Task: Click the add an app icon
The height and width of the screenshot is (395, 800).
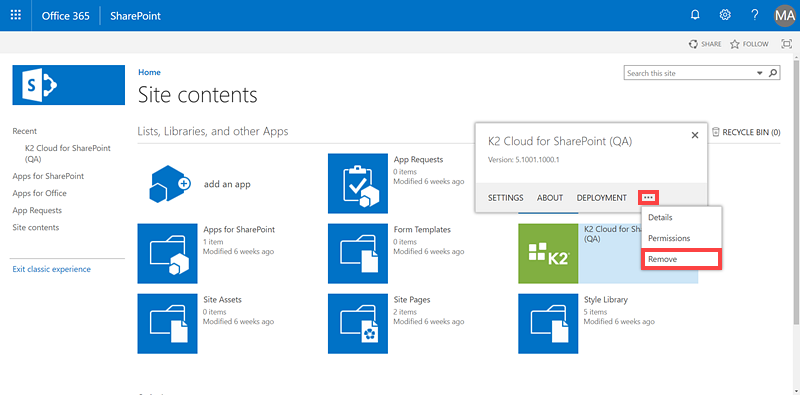Action: (x=170, y=184)
